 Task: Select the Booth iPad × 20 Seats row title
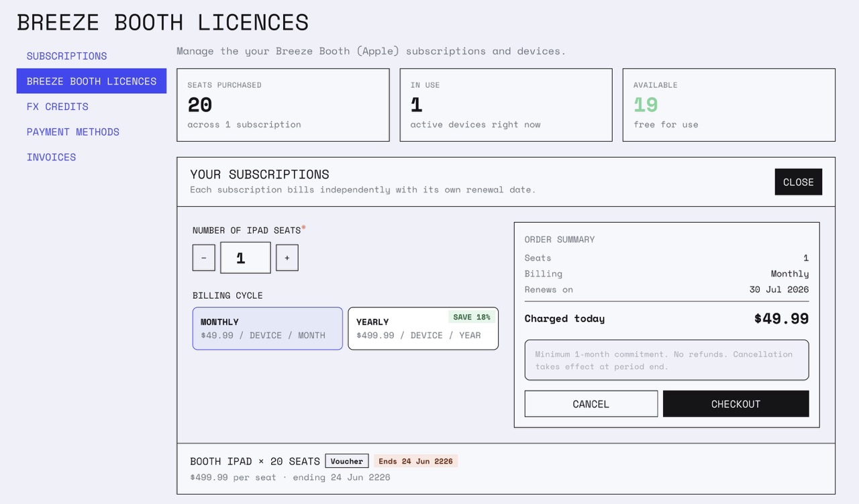[x=255, y=461]
